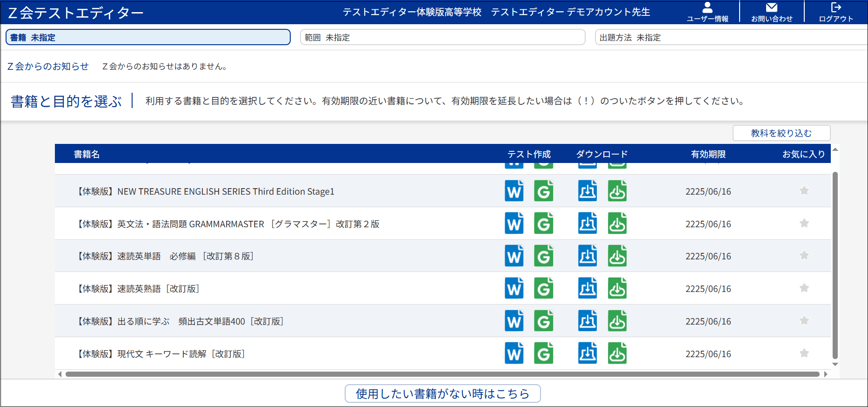Click green G test icon for GRAMMARMASTER
This screenshot has width=868, height=407.
point(543,224)
